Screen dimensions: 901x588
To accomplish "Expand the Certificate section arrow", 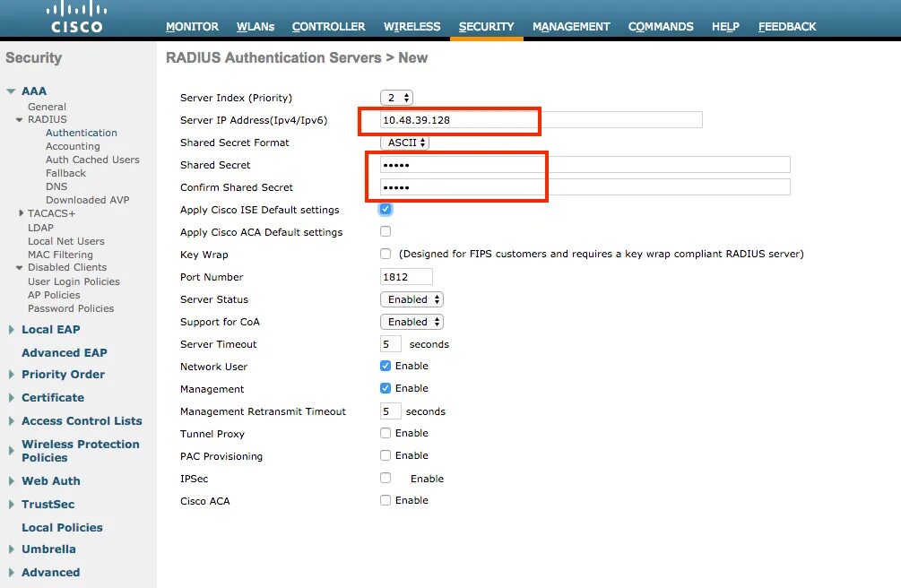I will pyautogui.click(x=12, y=398).
